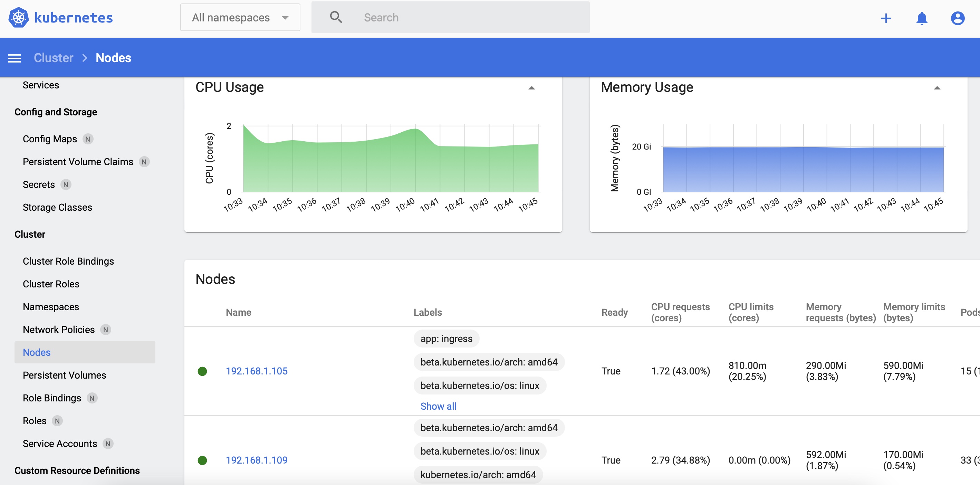Viewport: 980px width, 485px height.
Task: Open the notifications bell
Action: coord(921,18)
